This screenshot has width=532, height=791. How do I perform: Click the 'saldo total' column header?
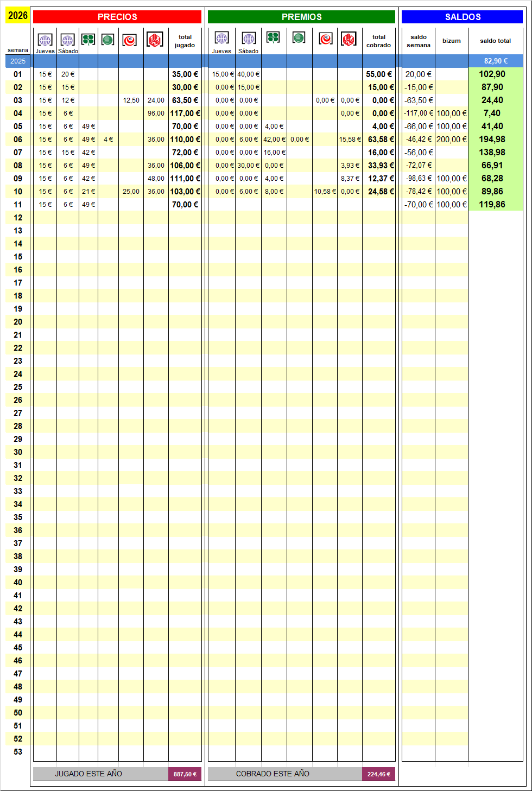pyautogui.click(x=495, y=41)
